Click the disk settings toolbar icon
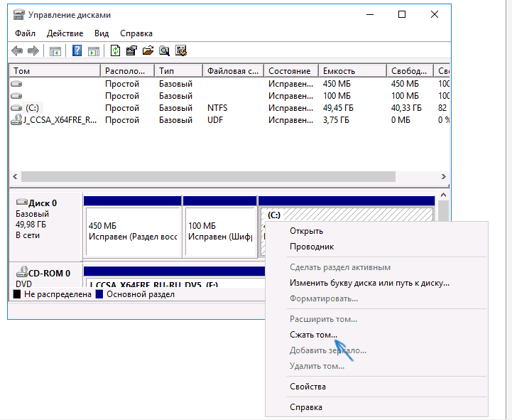512x420 pixels. pyautogui.click(x=180, y=50)
